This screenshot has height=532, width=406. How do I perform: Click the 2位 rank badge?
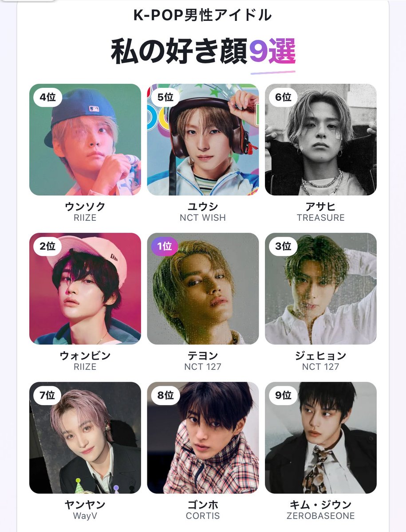pos(47,246)
